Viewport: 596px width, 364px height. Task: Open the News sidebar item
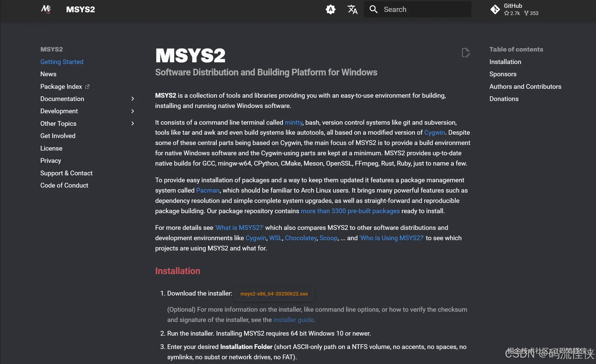pyautogui.click(x=48, y=74)
